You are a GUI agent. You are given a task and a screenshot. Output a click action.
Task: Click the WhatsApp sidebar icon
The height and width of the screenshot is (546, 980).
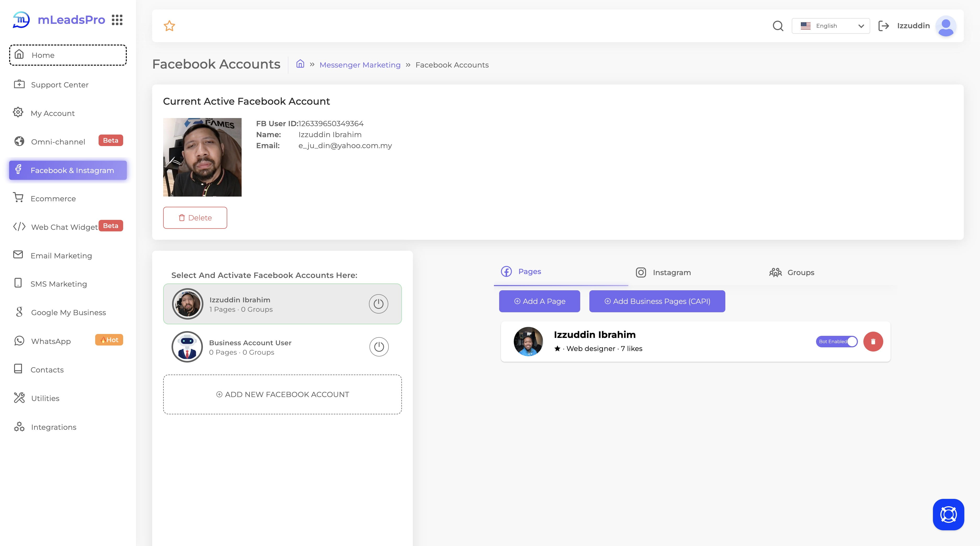point(19,340)
